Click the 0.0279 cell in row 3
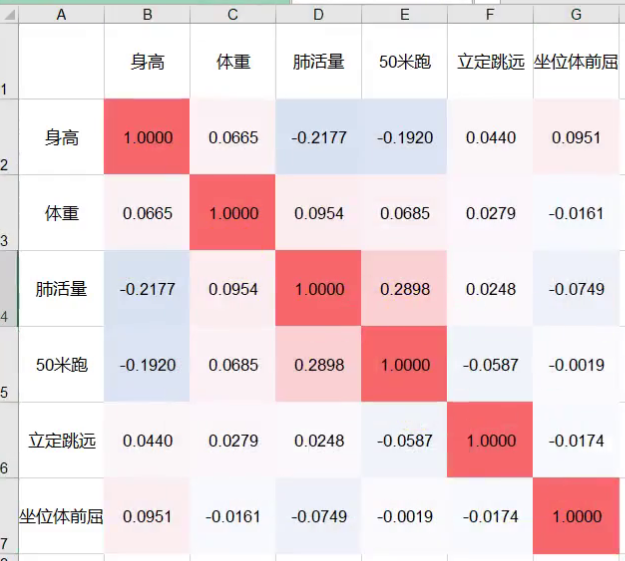625x561 pixels. [x=490, y=213]
